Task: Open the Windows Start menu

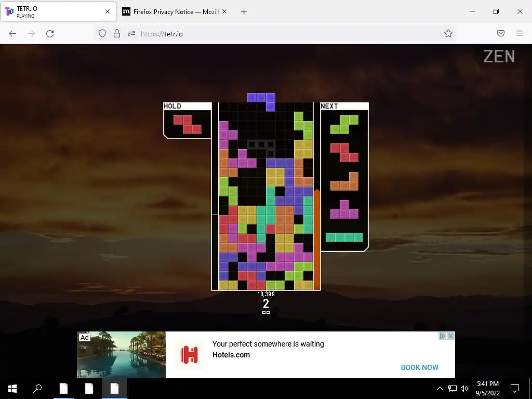Action: pos(12,389)
